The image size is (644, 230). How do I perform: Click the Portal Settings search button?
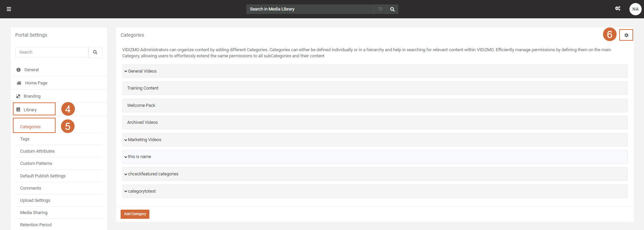[x=95, y=52]
